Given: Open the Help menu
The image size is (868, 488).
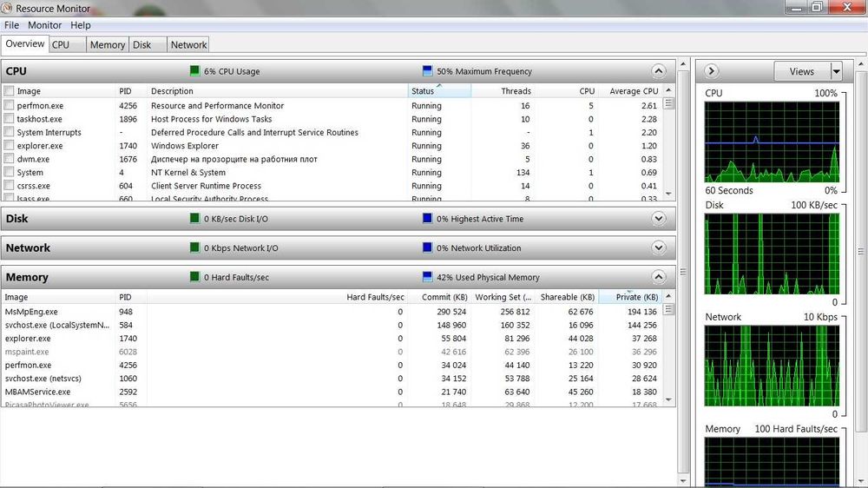Looking at the screenshot, I should click(x=80, y=25).
